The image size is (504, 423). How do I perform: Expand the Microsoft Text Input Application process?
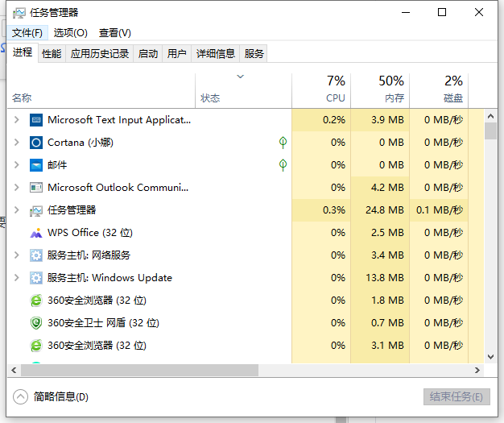click(16, 120)
